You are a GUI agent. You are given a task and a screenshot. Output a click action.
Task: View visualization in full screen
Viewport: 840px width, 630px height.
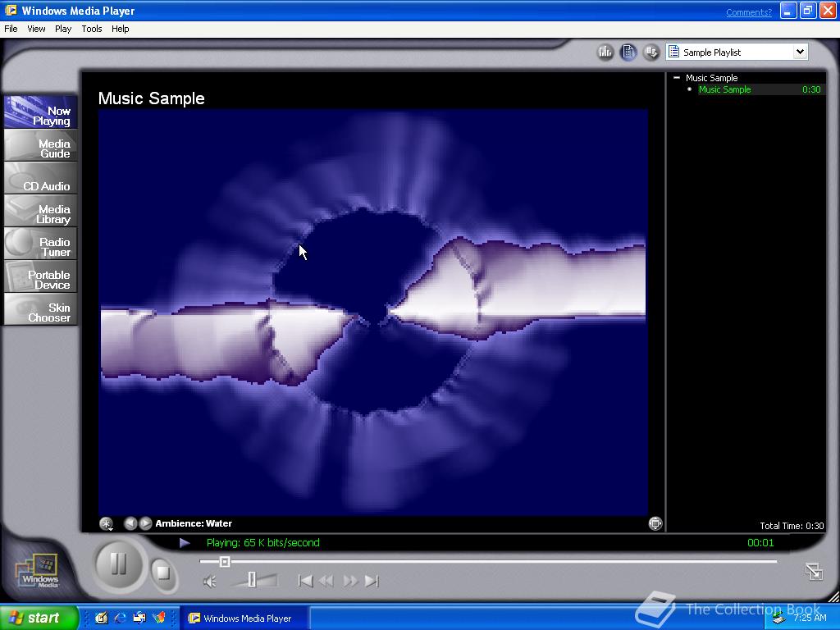point(655,523)
